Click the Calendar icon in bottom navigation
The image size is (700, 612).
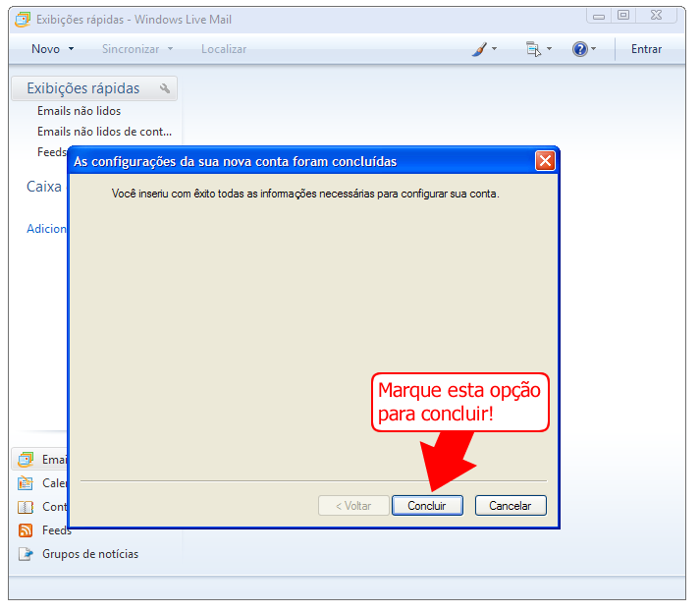pos(26,483)
